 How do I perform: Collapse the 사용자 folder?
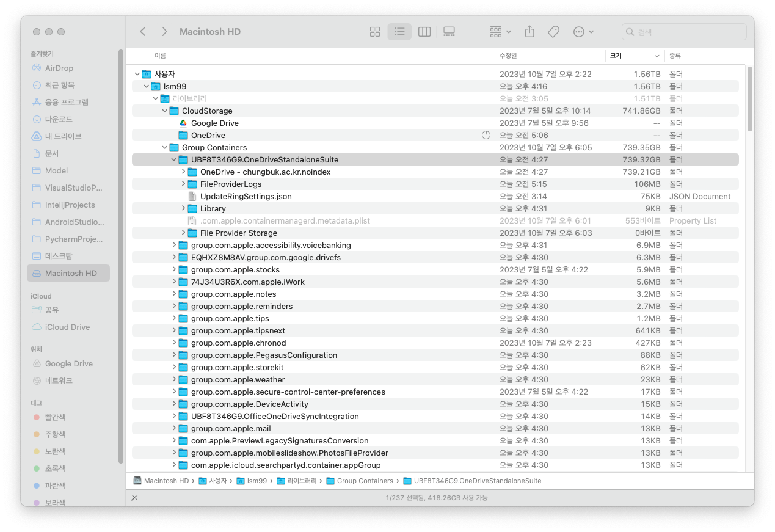137,74
